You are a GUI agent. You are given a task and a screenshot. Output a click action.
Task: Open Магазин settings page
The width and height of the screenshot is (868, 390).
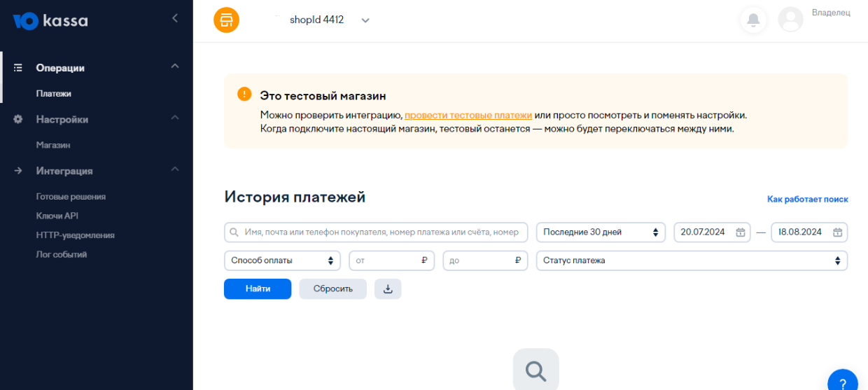point(53,146)
